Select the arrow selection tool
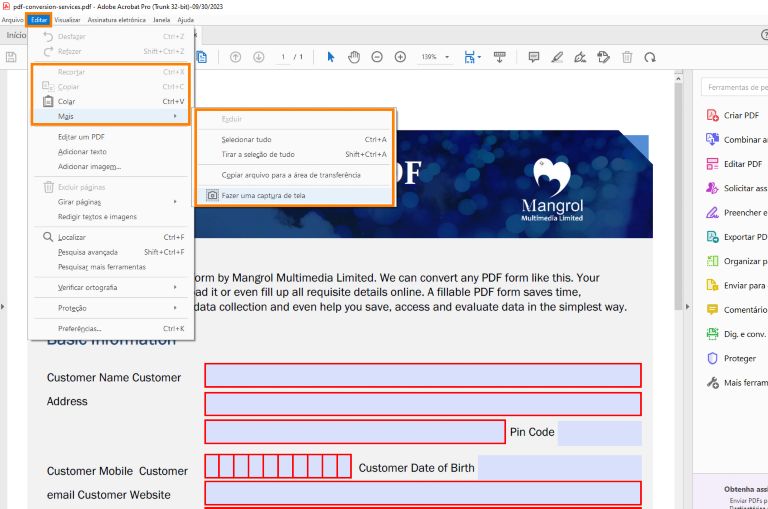The height and width of the screenshot is (509, 768). [x=331, y=57]
